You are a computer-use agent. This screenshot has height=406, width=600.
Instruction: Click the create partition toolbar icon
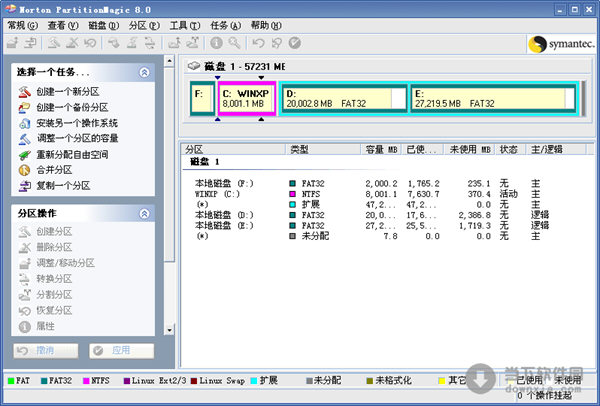tap(54, 43)
